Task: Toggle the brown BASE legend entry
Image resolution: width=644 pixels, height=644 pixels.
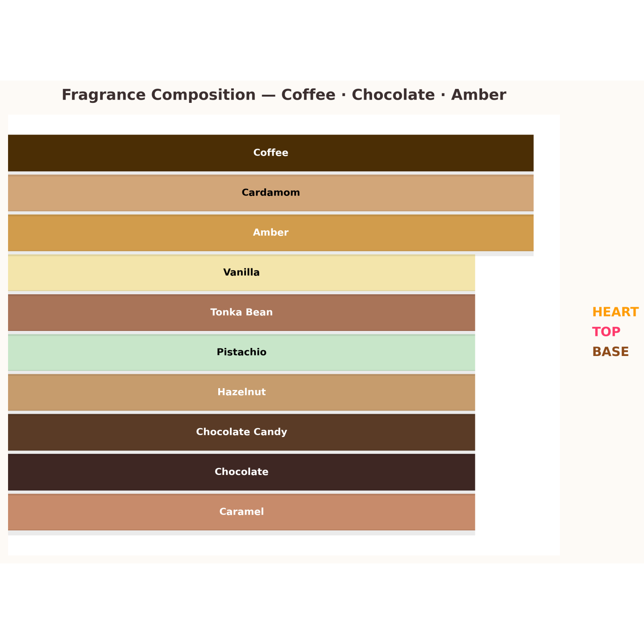Action: pyautogui.click(x=610, y=352)
